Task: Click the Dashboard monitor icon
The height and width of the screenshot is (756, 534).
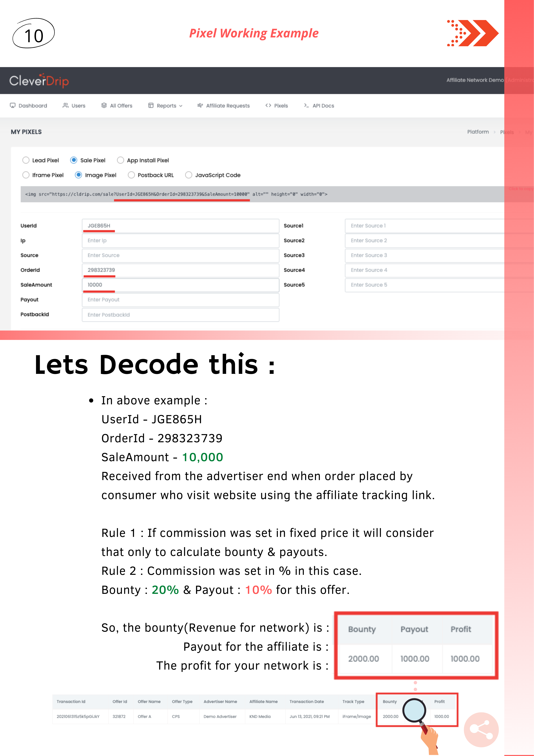Action: point(13,105)
